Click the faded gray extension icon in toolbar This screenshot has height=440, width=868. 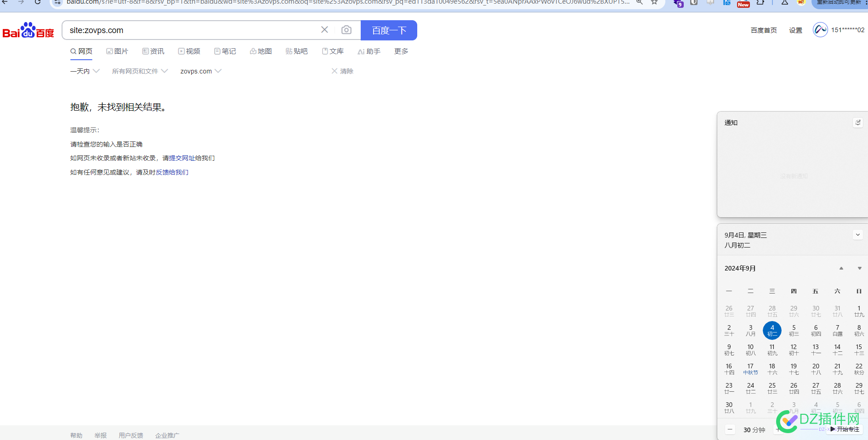tap(710, 2)
